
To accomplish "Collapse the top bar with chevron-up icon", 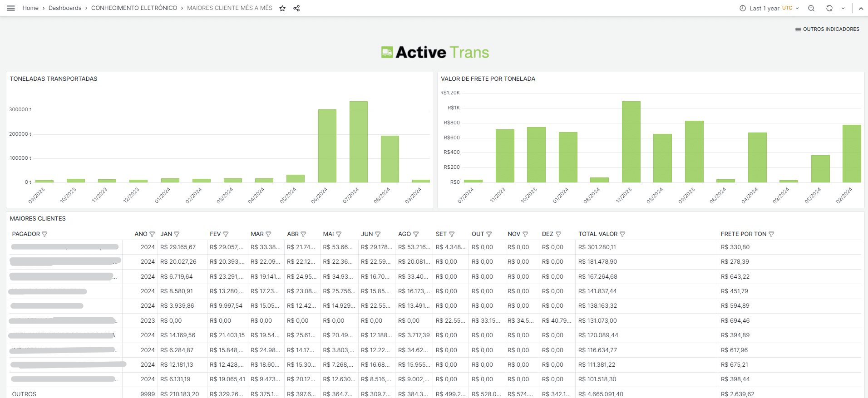I will pos(861,8).
